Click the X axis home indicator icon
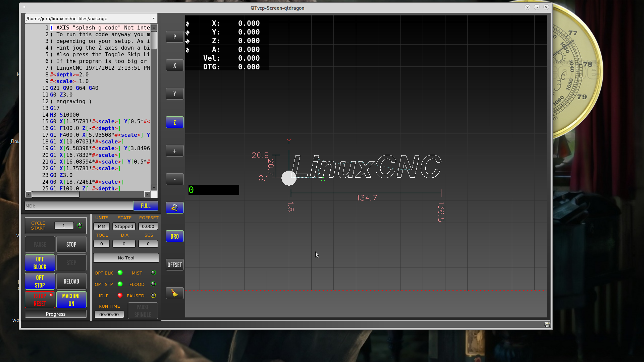This screenshot has width=644, height=362. [187, 24]
